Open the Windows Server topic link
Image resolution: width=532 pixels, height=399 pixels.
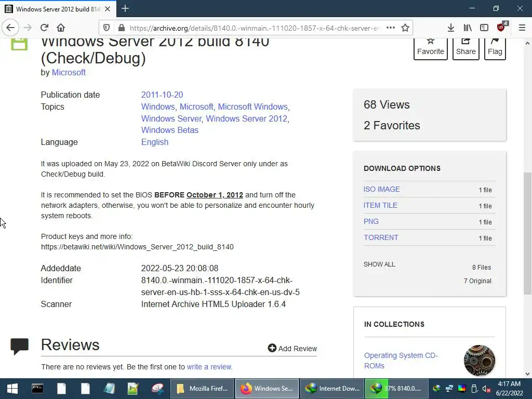171,118
